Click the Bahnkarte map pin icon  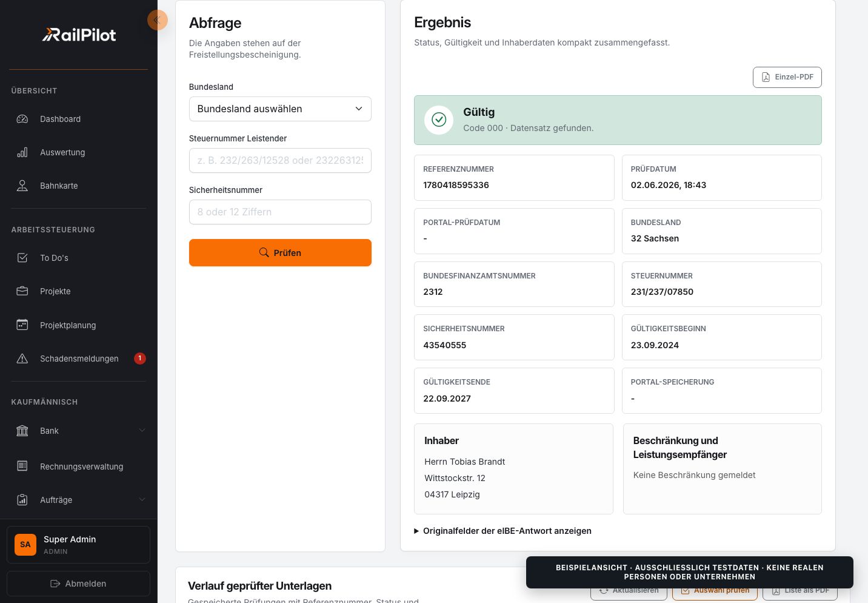coord(22,186)
